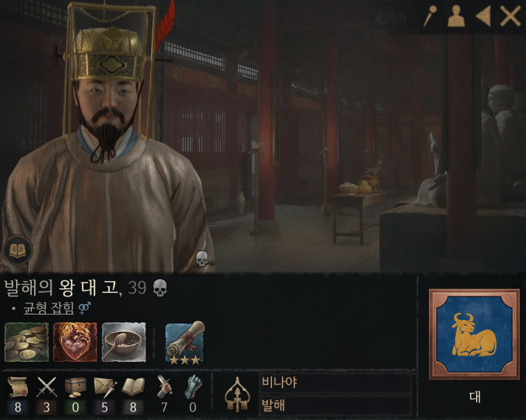Go back with the left arrow icon
Image resolution: width=526 pixels, height=420 pixels.
(x=483, y=15)
